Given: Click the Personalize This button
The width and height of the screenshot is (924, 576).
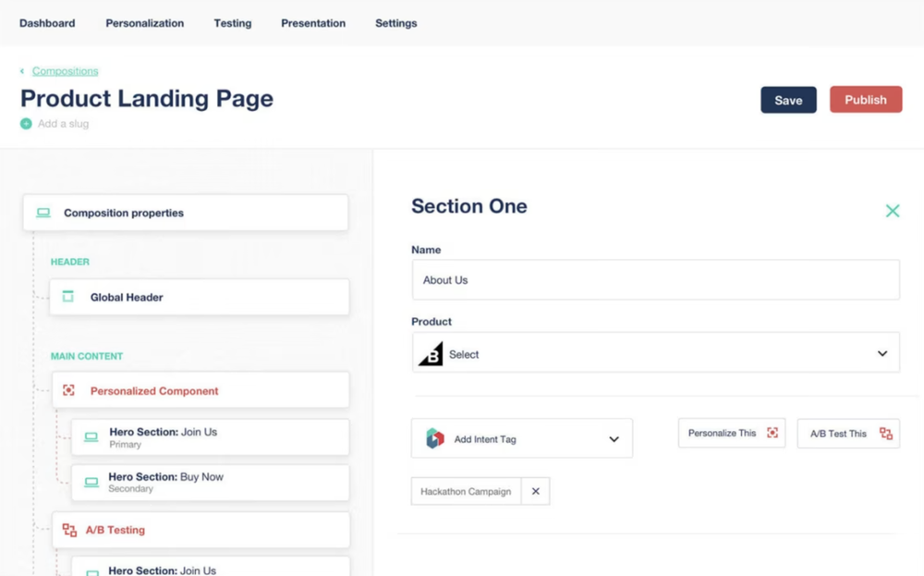Looking at the screenshot, I should pyautogui.click(x=731, y=434).
